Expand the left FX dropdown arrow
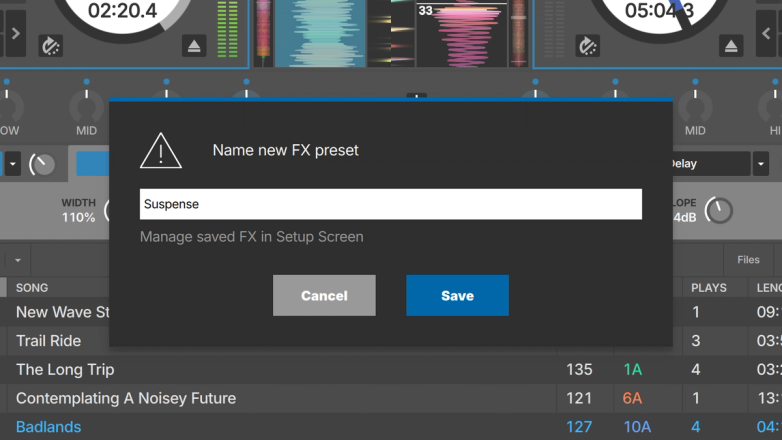Image resolution: width=782 pixels, height=440 pixels. tap(13, 164)
